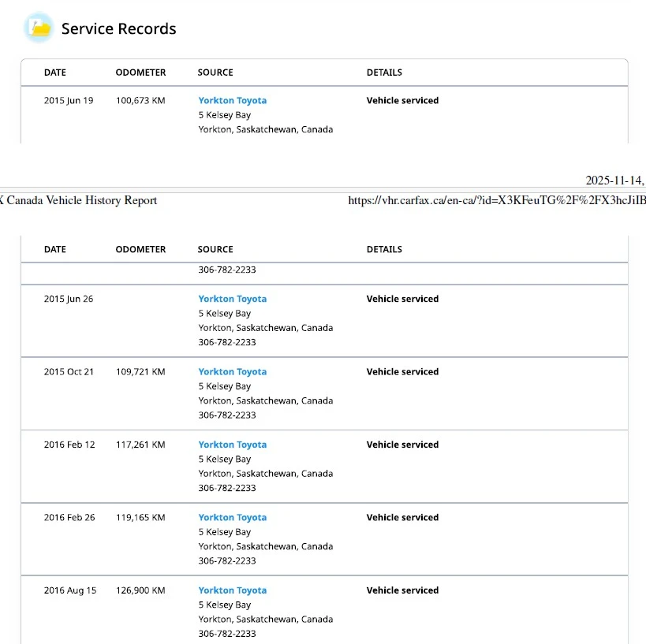Click the 126,900 KM odometer value

[140, 590]
